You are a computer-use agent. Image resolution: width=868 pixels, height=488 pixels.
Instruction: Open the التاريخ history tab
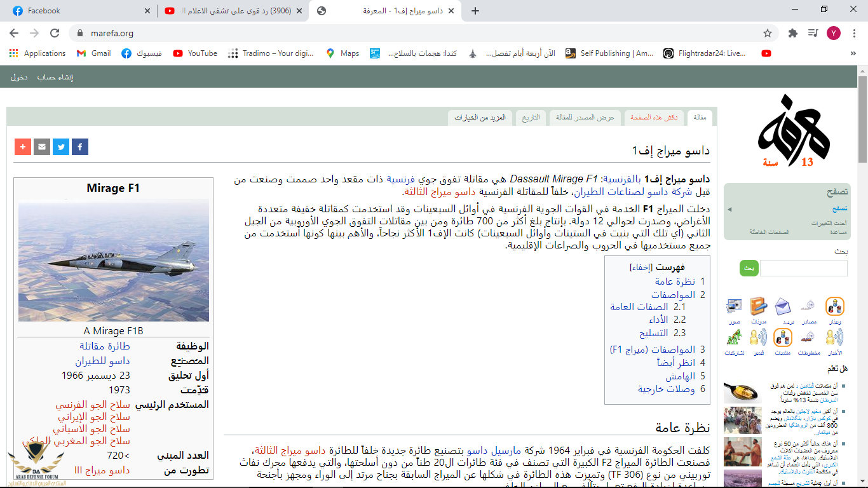pyautogui.click(x=531, y=118)
